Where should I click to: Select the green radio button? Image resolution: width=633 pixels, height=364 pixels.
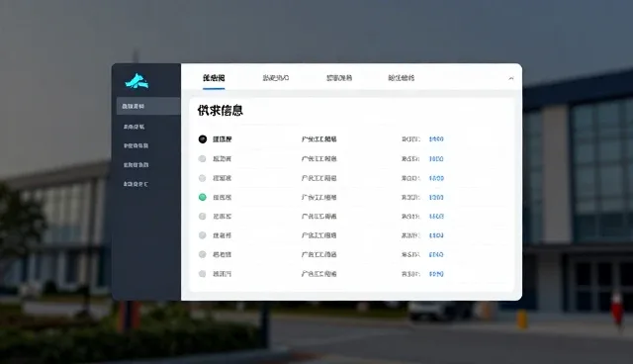202,197
